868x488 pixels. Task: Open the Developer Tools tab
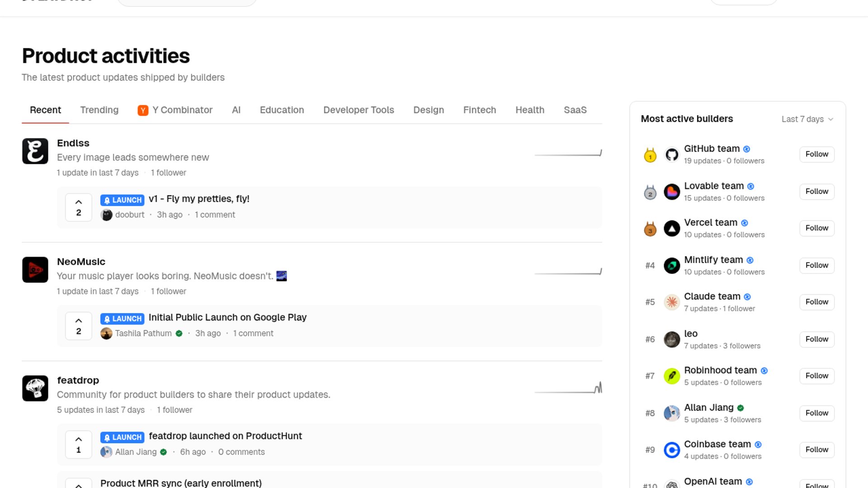coord(359,110)
